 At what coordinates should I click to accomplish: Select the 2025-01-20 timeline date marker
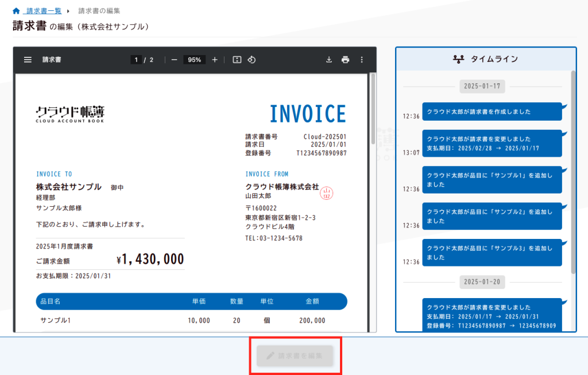click(x=482, y=282)
